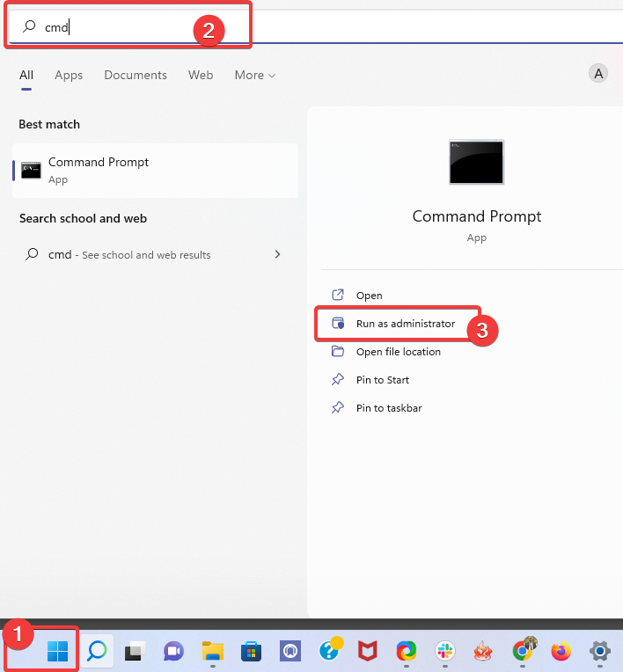Switch to the Web filter tab
623x672 pixels.
pos(201,75)
